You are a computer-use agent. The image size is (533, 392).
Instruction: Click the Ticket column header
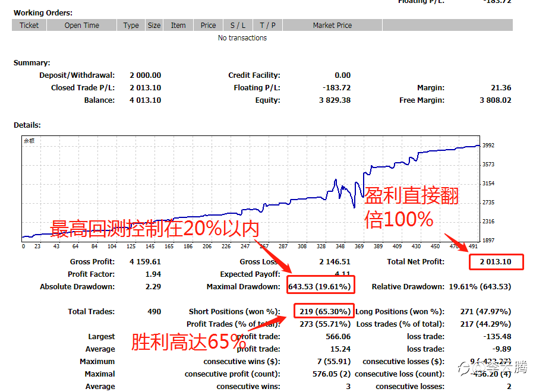(29, 25)
